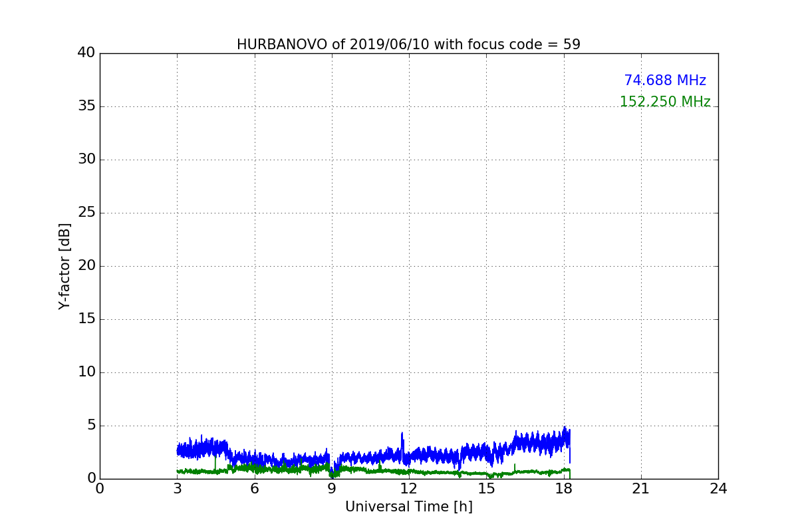
Task: Click the y-axis tick label '30'
Action: point(86,159)
